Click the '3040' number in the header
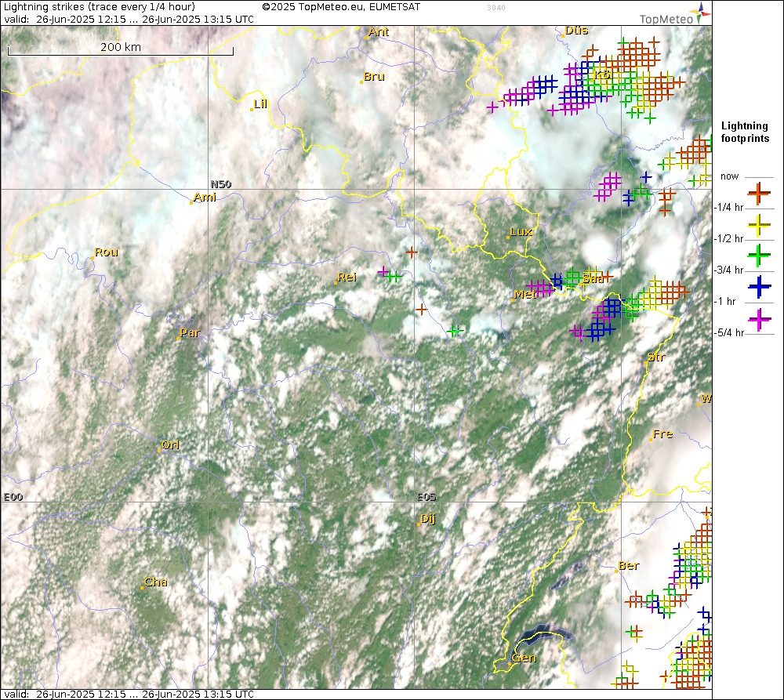This screenshot has width=784, height=700. (496, 8)
